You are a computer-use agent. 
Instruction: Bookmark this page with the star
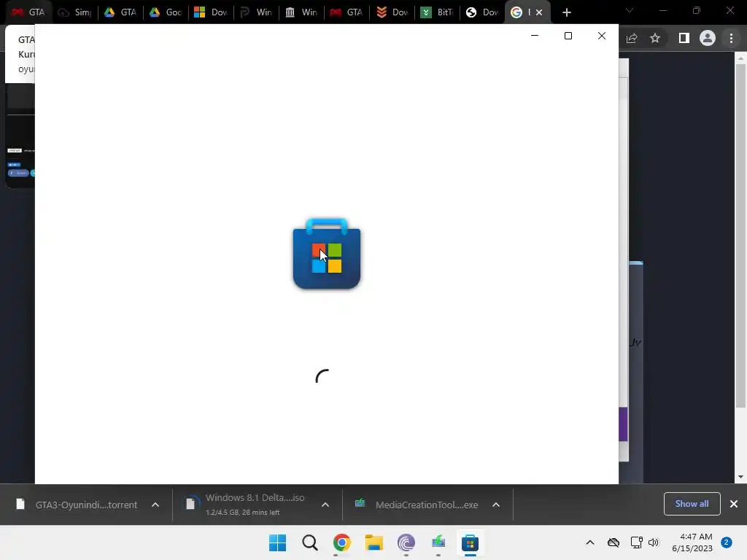(x=655, y=38)
